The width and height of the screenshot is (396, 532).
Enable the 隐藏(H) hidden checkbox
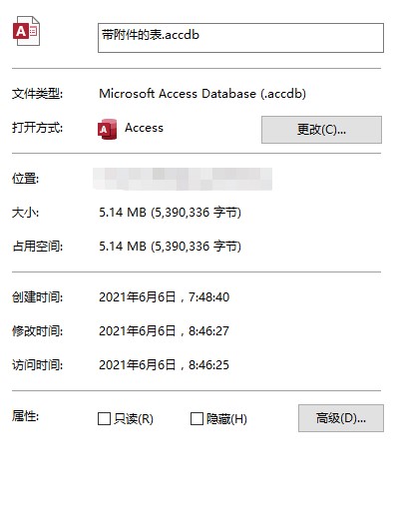[197, 418]
